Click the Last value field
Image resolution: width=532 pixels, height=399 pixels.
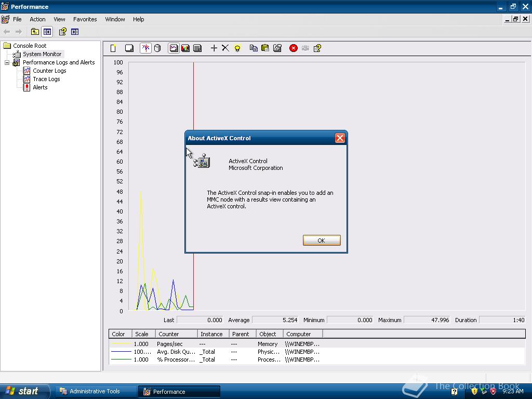coord(200,320)
